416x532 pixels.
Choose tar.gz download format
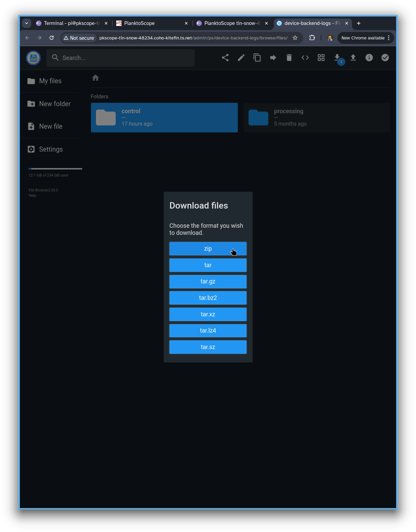(208, 281)
